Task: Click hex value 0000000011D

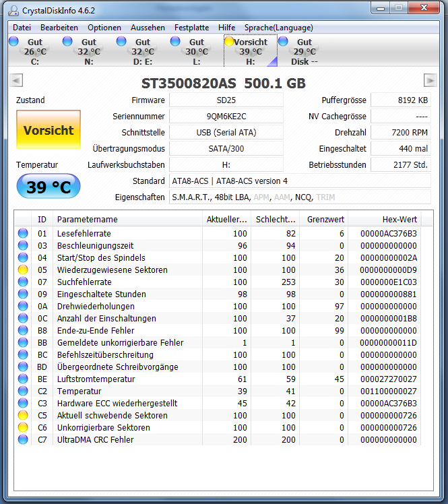Action: 388,343
